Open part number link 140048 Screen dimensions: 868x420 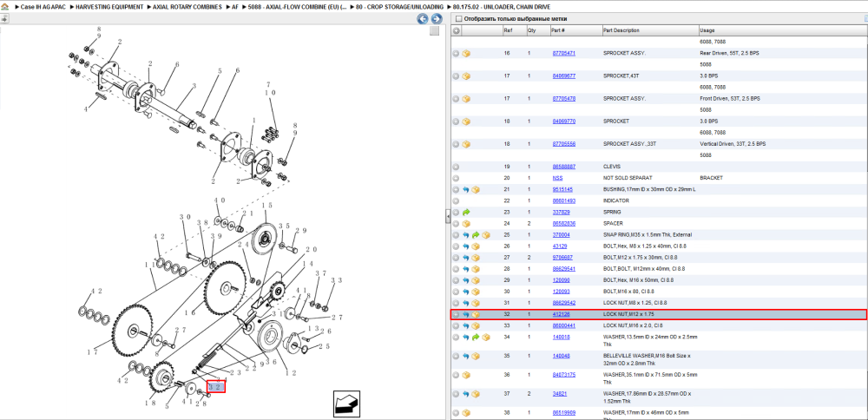(561, 356)
